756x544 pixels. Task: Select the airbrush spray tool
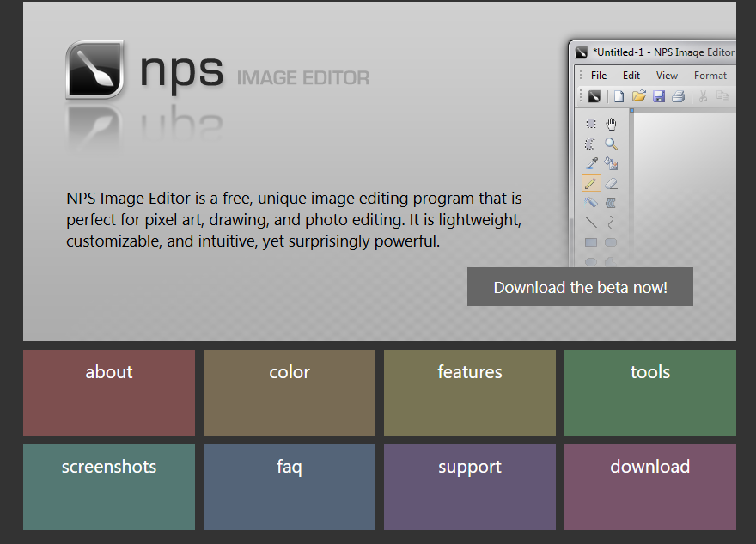coord(590,202)
